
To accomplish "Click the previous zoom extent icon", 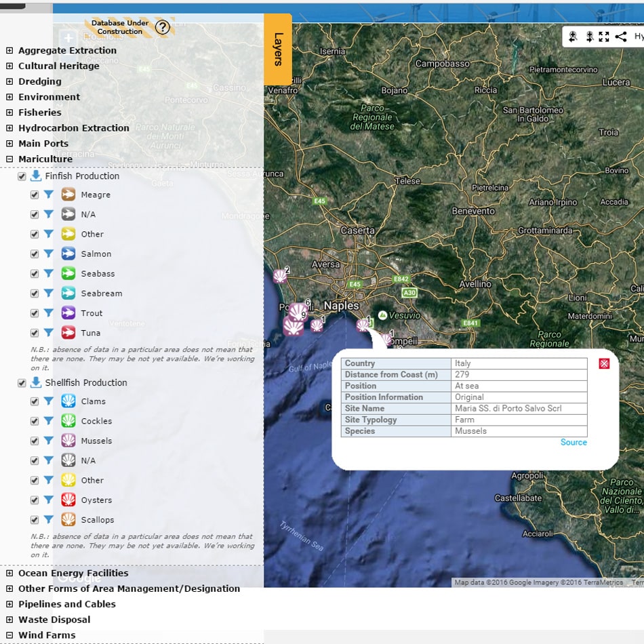I will coord(573,37).
